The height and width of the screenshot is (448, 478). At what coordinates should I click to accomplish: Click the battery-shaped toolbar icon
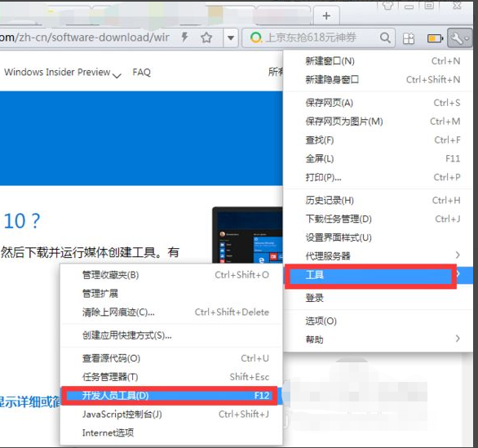[435, 38]
